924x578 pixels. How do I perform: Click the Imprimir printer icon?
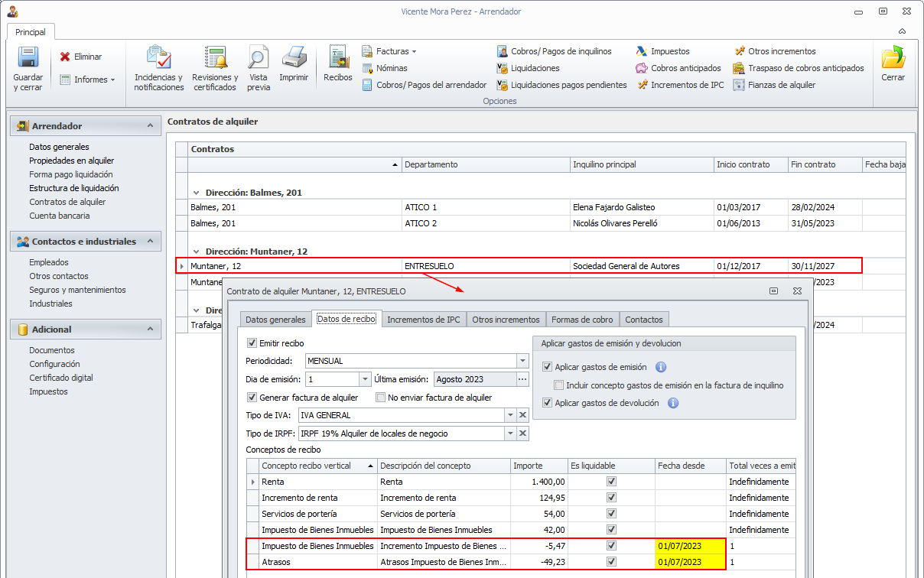[294, 59]
